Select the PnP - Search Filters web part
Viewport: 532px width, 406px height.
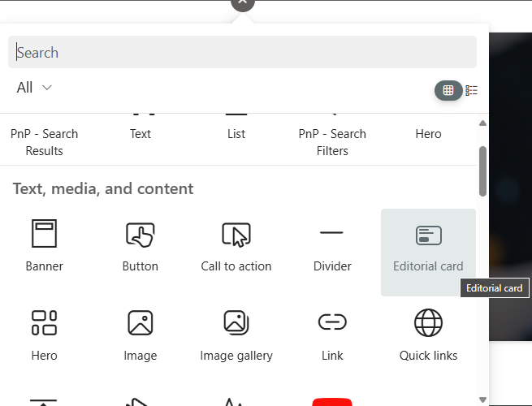[x=332, y=139]
